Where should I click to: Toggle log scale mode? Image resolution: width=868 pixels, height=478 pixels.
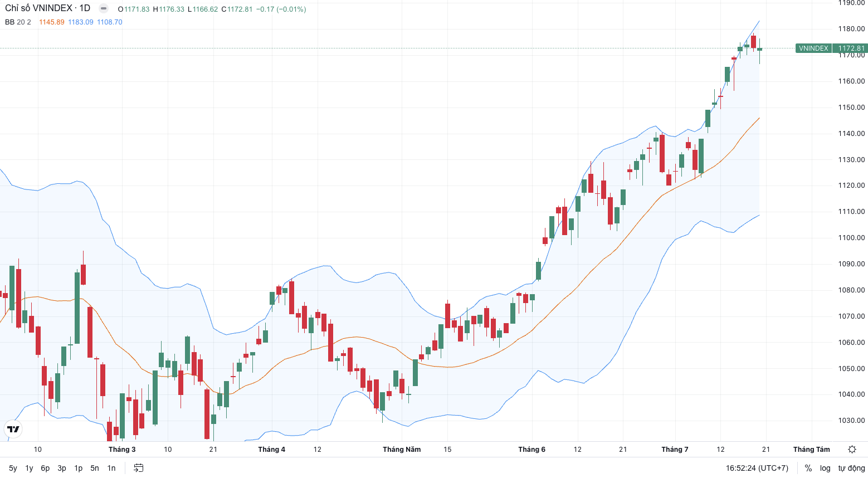(825, 468)
